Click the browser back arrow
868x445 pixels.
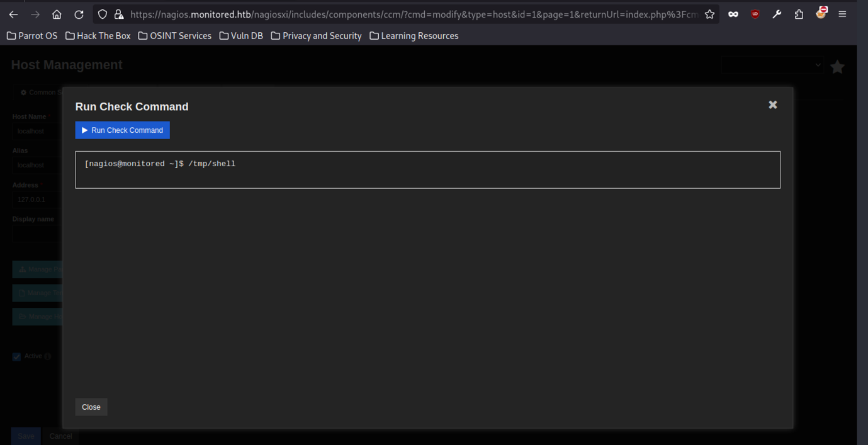(x=13, y=14)
